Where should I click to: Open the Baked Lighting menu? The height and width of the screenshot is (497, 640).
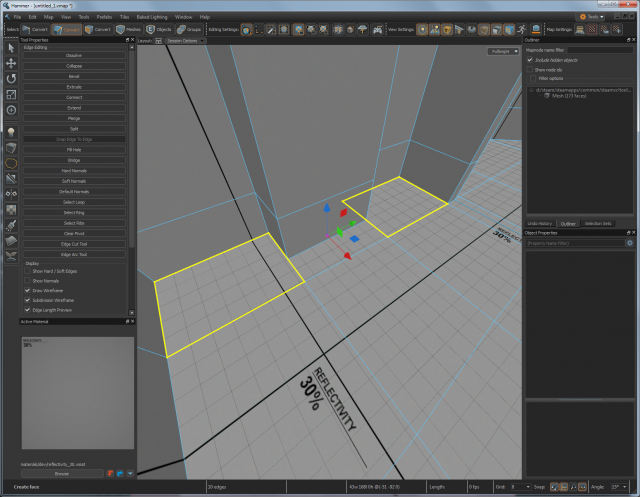pyautogui.click(x=152, y=17)
